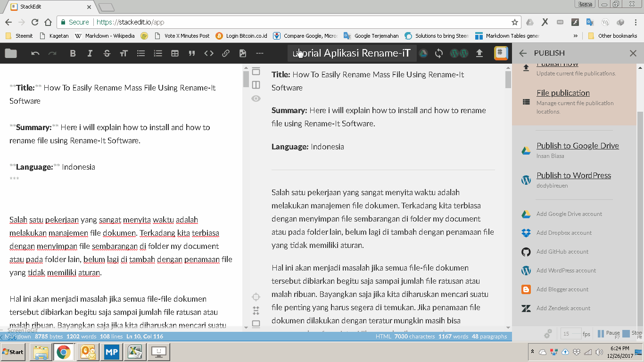
Task: Click the publish now upload arrow in navbar
Action: (x=479, y=53)
